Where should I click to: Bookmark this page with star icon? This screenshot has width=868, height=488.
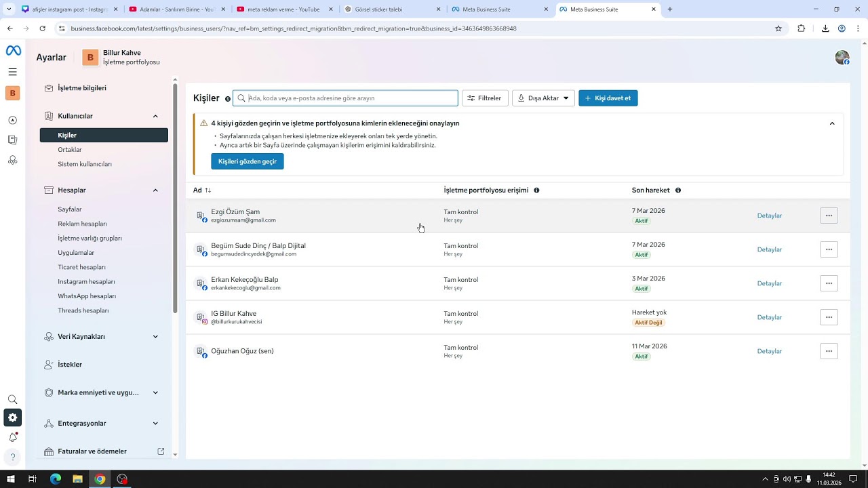(778, 28)
